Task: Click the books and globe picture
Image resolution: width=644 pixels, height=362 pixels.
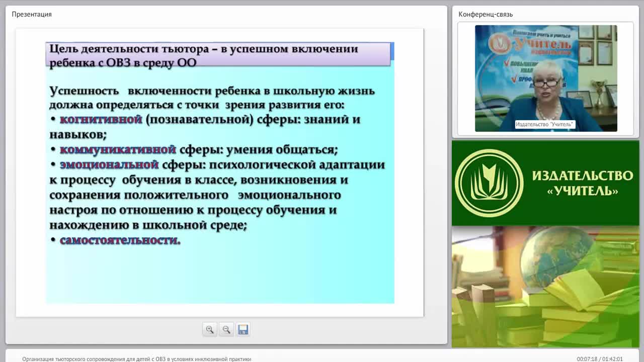Action: click(x=545, y=287)
